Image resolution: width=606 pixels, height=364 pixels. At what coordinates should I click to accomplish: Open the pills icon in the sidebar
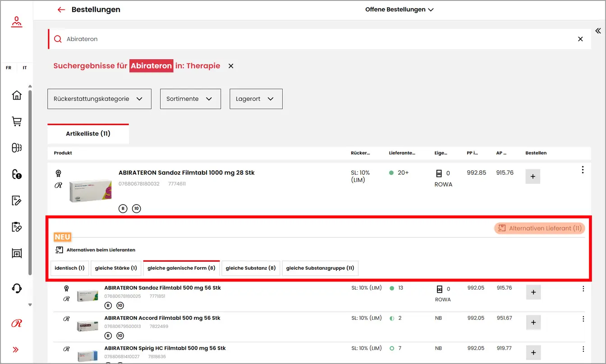pyautogui.click(x=17, y=148)
